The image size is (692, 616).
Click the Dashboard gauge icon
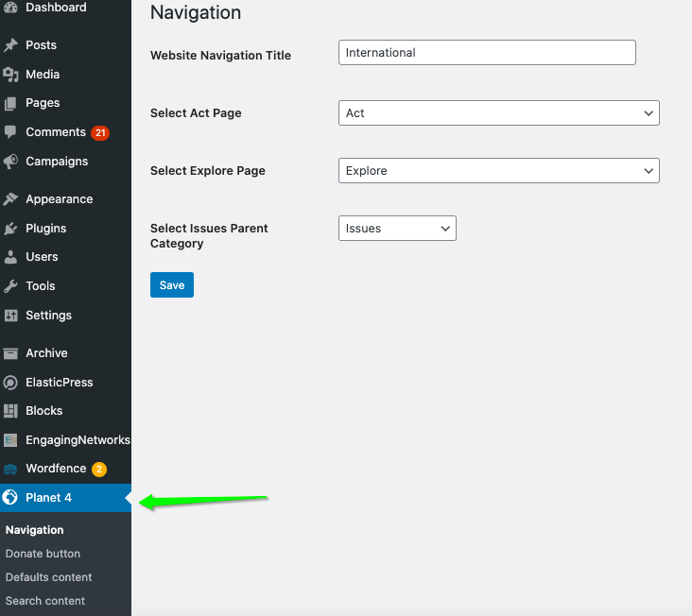click(10, 7)
